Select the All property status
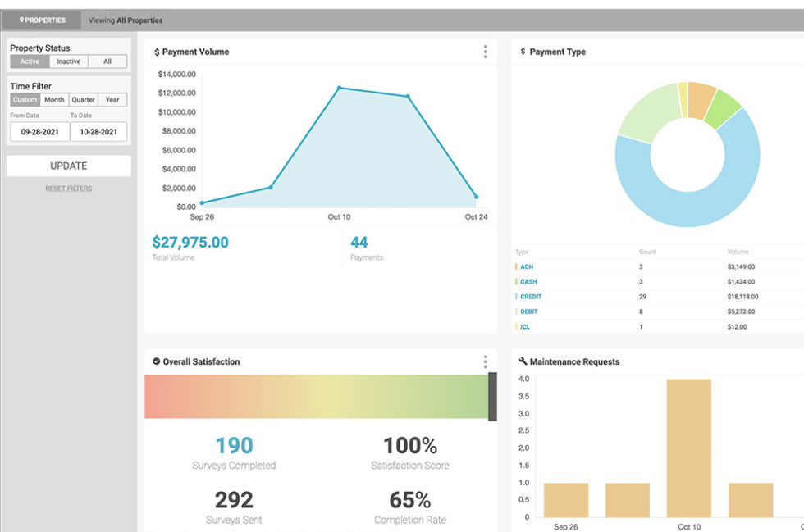This screenshot has height=532, width=804. (x=107, y=61)
